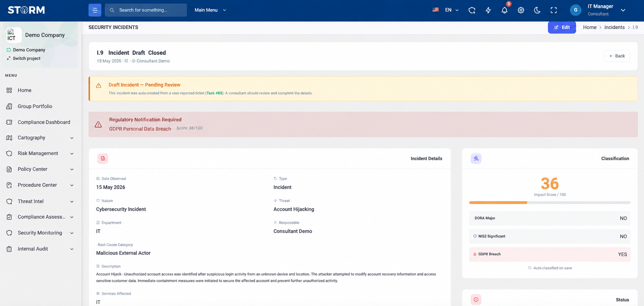Expand the Threat Intel chevron
This screenshot has height=306, width=644.
[x=72, y=202]
